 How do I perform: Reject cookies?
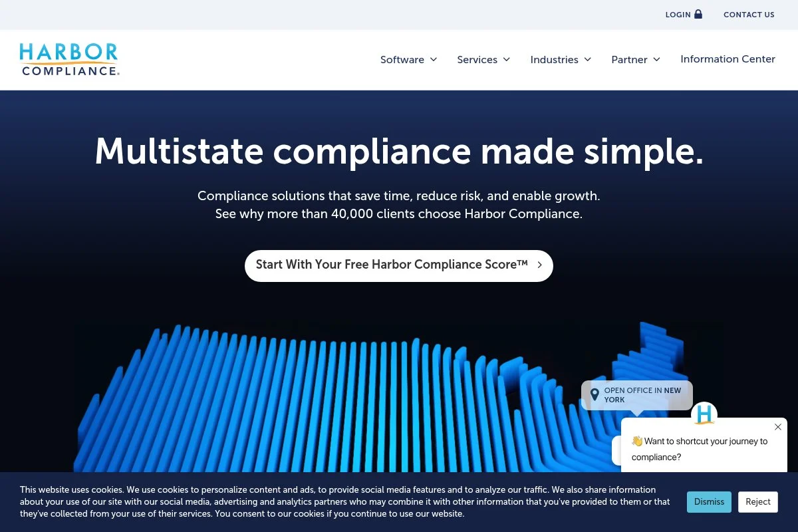(758, 502)
